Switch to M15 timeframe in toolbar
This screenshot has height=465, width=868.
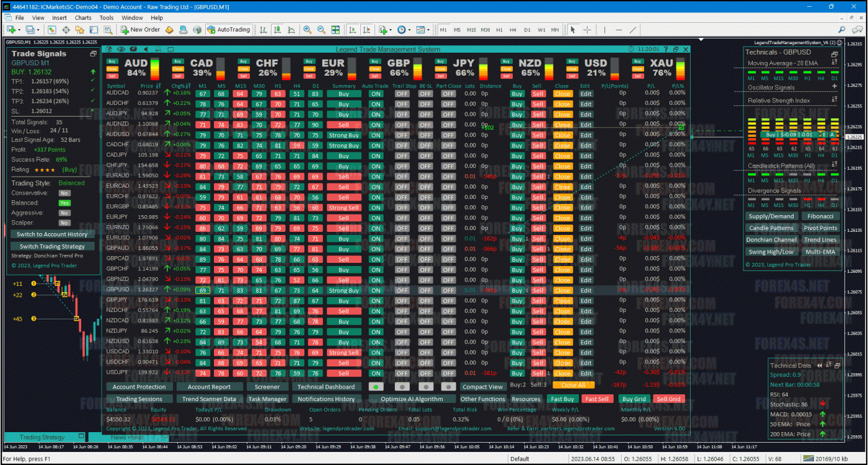(x=471, y=30)
